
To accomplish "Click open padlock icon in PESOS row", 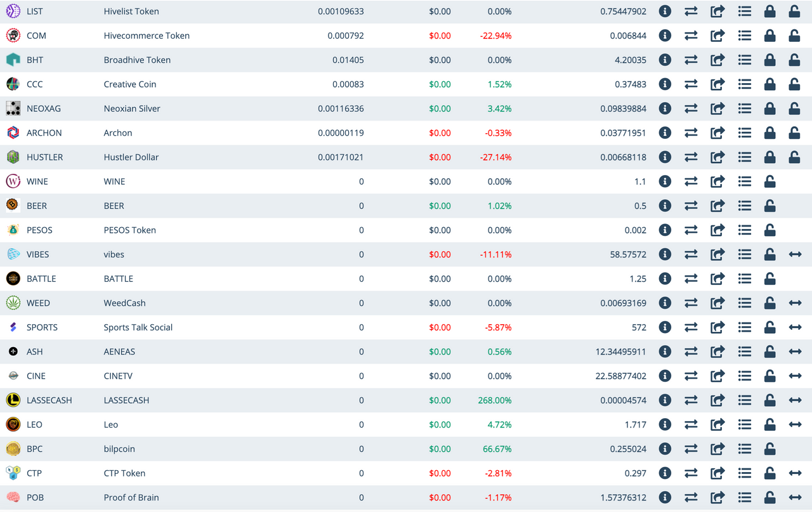I will coord(769,230).
